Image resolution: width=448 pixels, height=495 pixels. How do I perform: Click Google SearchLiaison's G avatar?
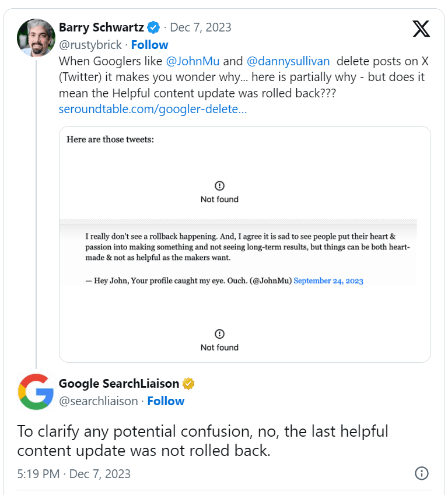coord(36,392)
